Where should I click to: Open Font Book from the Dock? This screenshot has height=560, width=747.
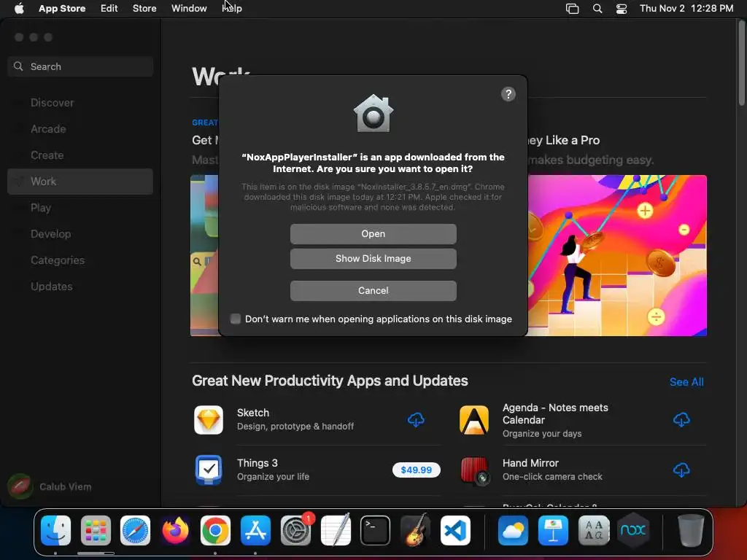click(594, 531)
